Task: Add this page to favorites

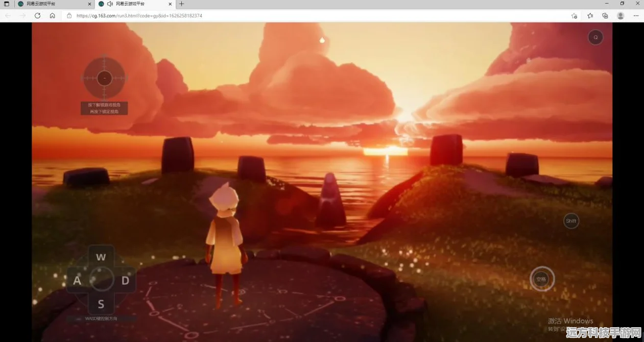Action: coord(574,16)
